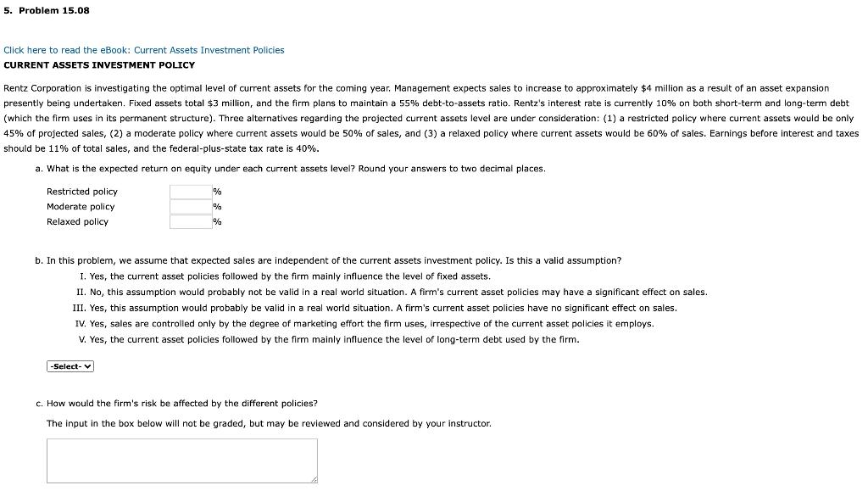
Task: Click the percent sign beside Moderate policy
Action: point(217,206)
